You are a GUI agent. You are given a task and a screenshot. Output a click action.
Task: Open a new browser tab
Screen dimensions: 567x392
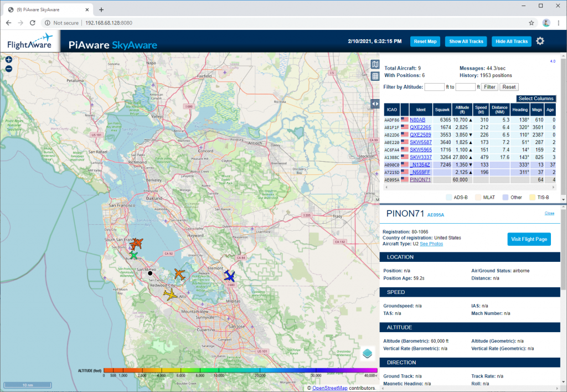[x=101, y=10]
